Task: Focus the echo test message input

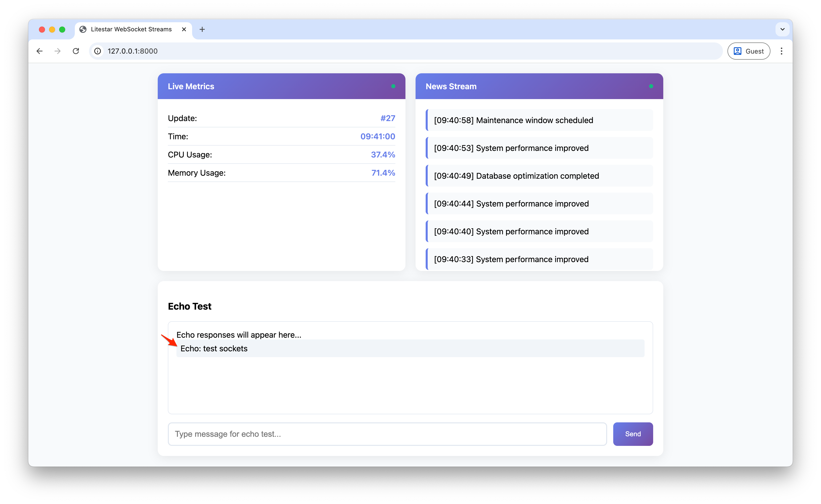Action: [387, 434]
